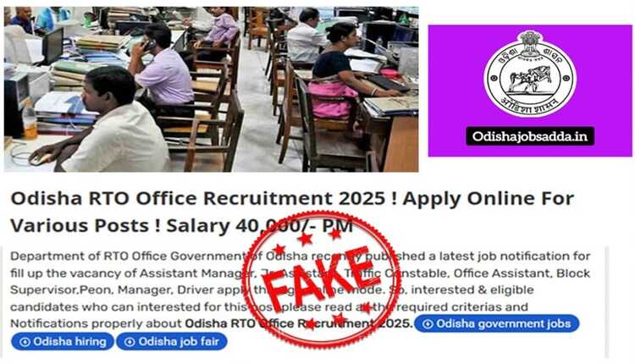Click the Odisha government emblem logo
The width and height of the screenshot is (635, 364).
[x=530, y=73]
